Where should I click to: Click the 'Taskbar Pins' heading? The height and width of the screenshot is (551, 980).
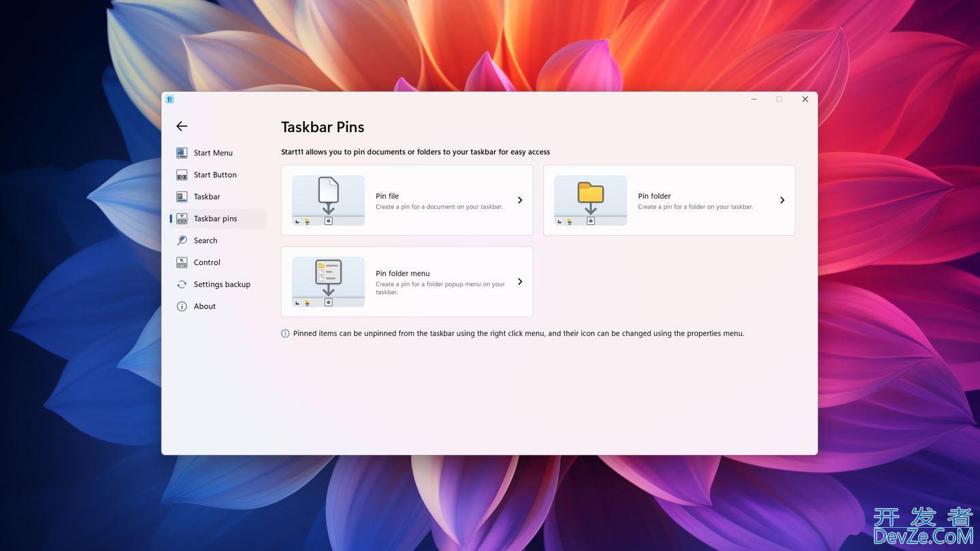point(323,127)
